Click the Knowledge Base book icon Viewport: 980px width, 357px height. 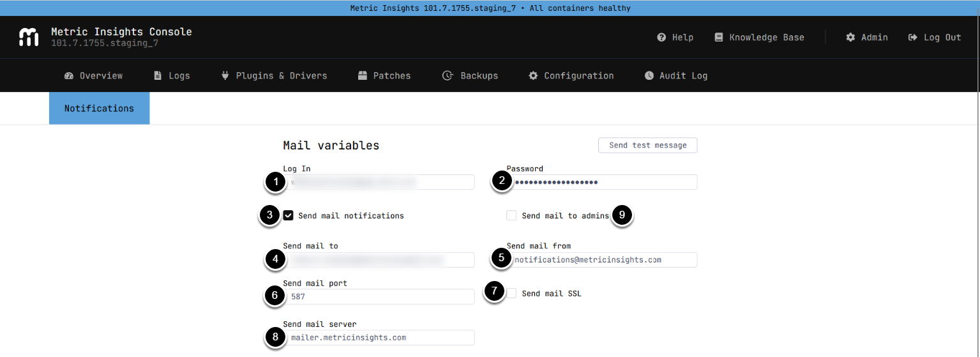click(x=719, y=38)
